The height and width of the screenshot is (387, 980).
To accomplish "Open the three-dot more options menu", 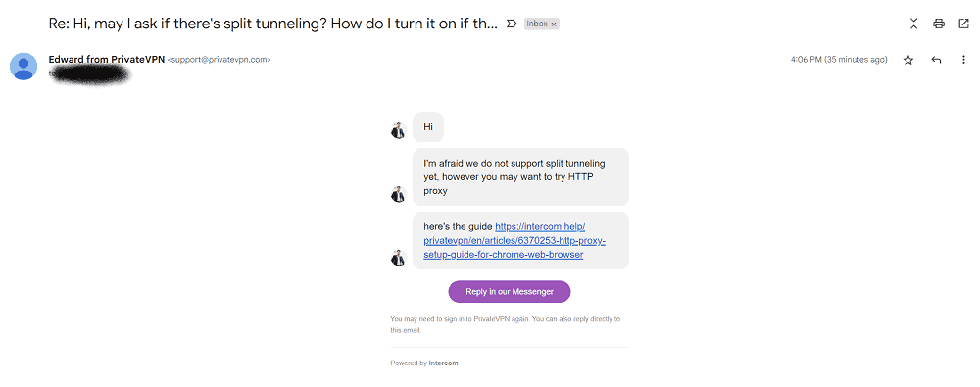I will pos(963,60).
